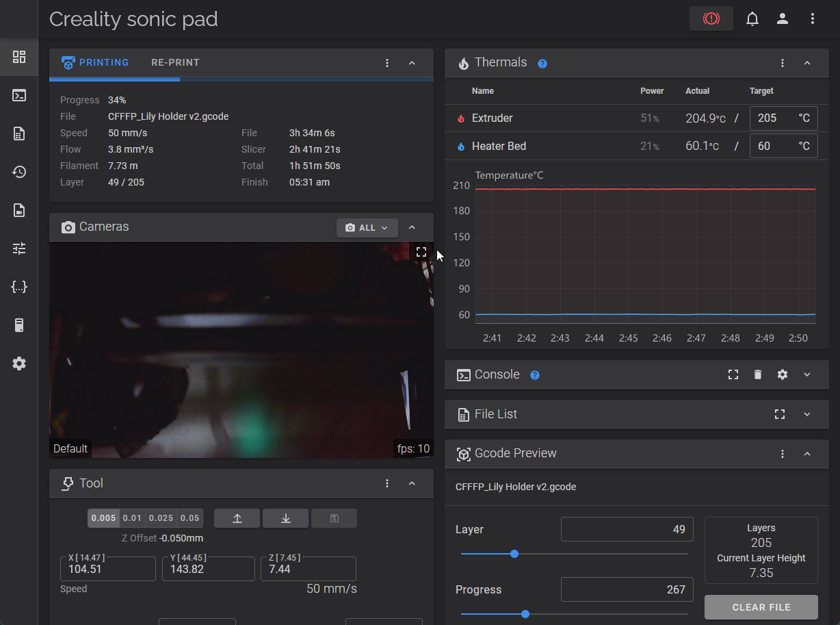Click the Z offset save icon button

click(x=334, y=518)
